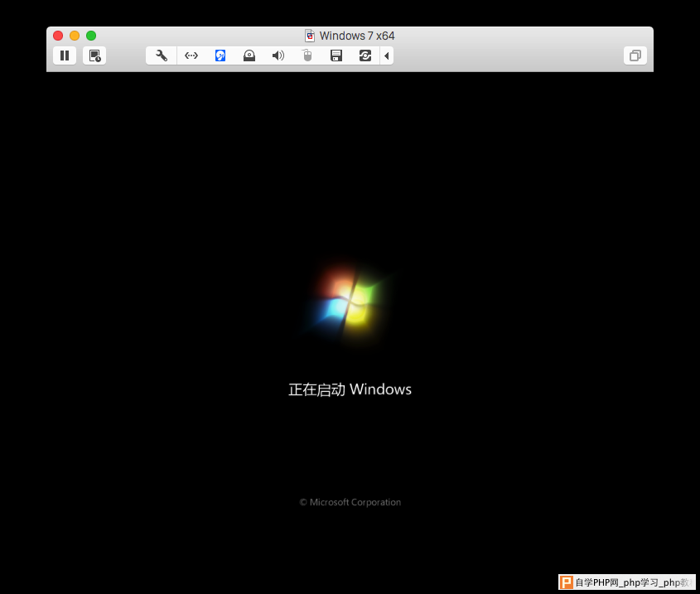Close the Windows 7 x64 window

(x=58, y=36)
